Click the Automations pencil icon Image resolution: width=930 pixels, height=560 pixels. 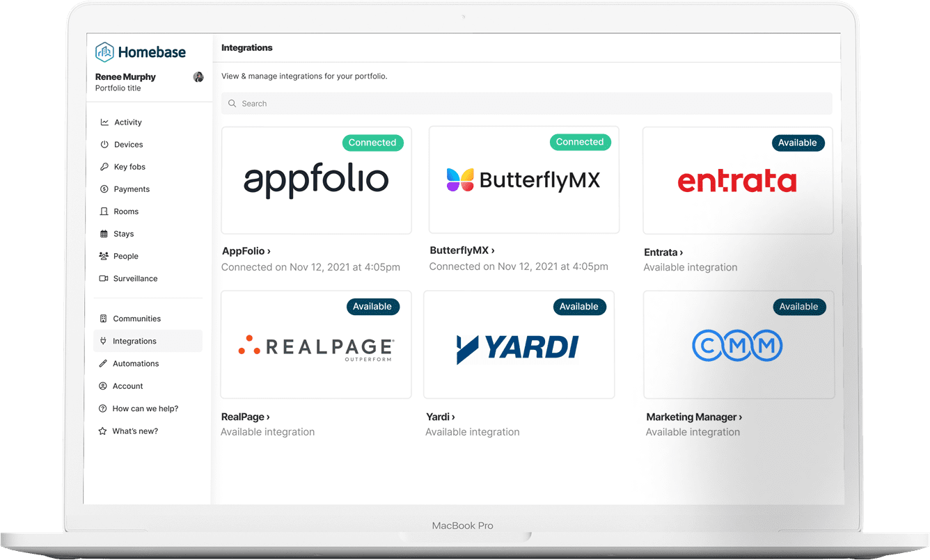pos(103,363)
